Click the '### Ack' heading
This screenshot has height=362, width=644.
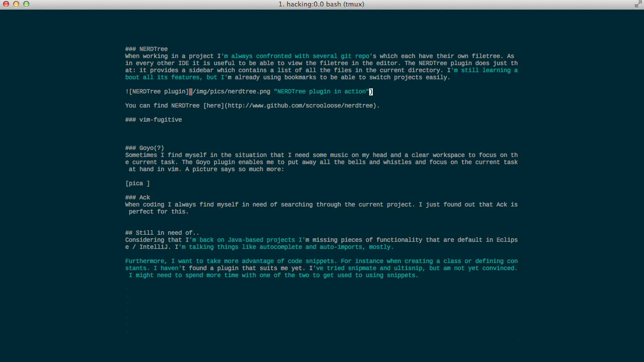137,197
